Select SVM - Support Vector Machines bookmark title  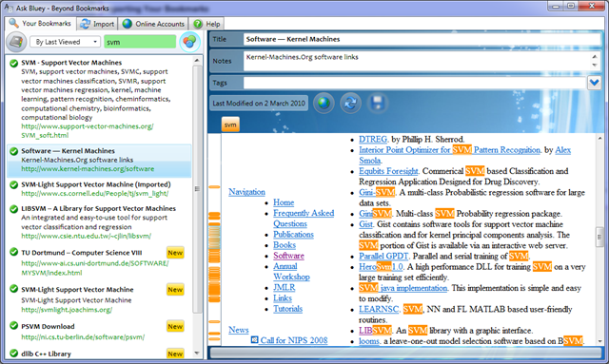tap(71, 63)
